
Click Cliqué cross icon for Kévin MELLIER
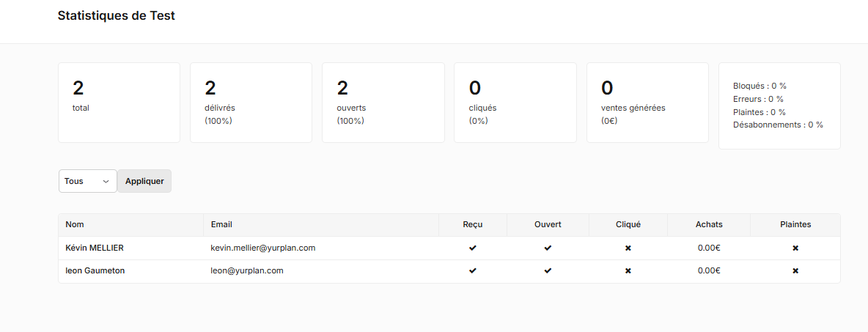pyautogui.click(x=628, y=248)
